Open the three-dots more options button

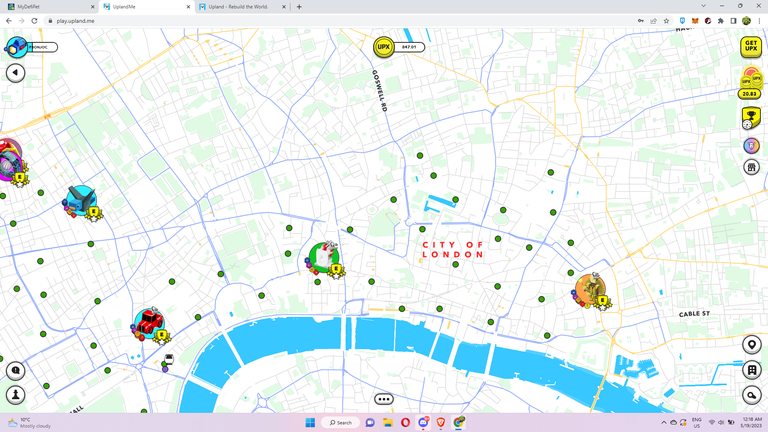pyautogui.click(x=384, y=399)
